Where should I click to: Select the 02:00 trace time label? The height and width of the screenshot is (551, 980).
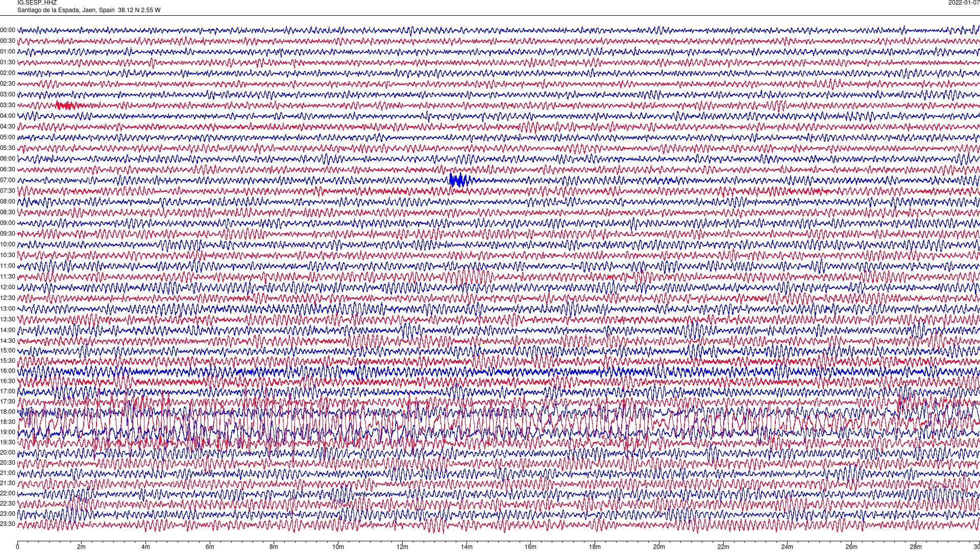click(8, 73)
